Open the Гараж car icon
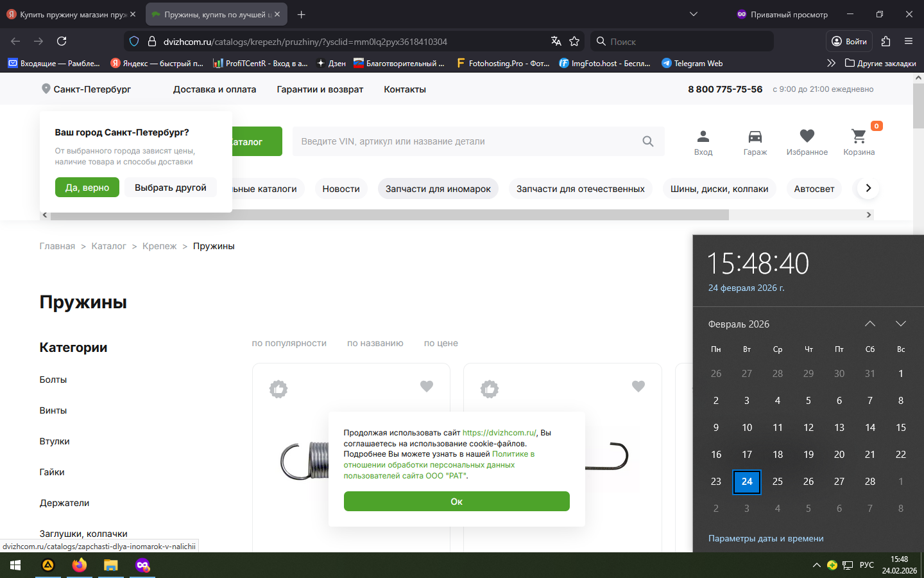The height and width of the screenshot is (578, 924). point(755,143)
